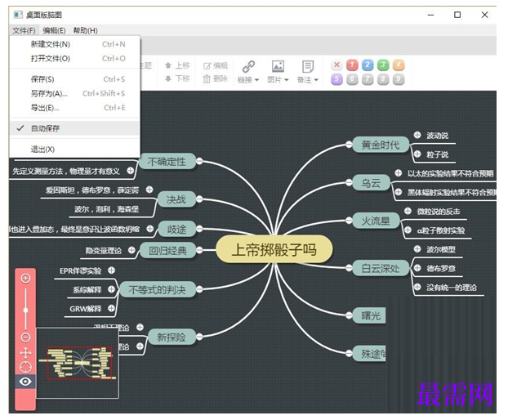Select the 波尔，泡利，海森堡 child node
This screenshot has height=420, width=508.
[107, 209]
